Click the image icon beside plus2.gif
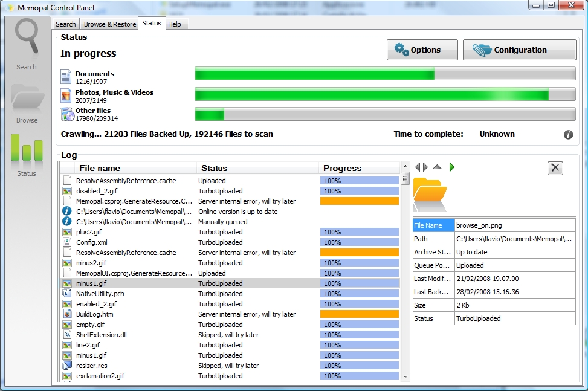The width and height of the screenshot is (588, 391). 67,232
